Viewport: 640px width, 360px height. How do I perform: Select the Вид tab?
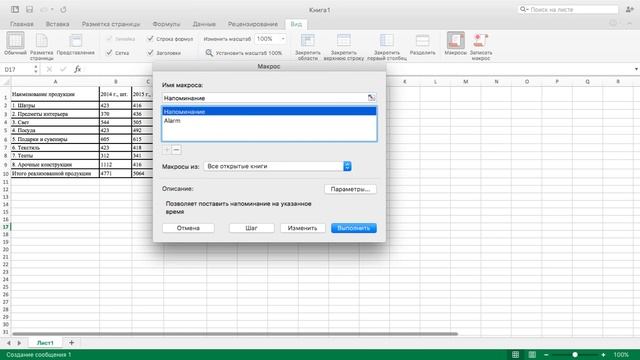click(x=296, y=24)
